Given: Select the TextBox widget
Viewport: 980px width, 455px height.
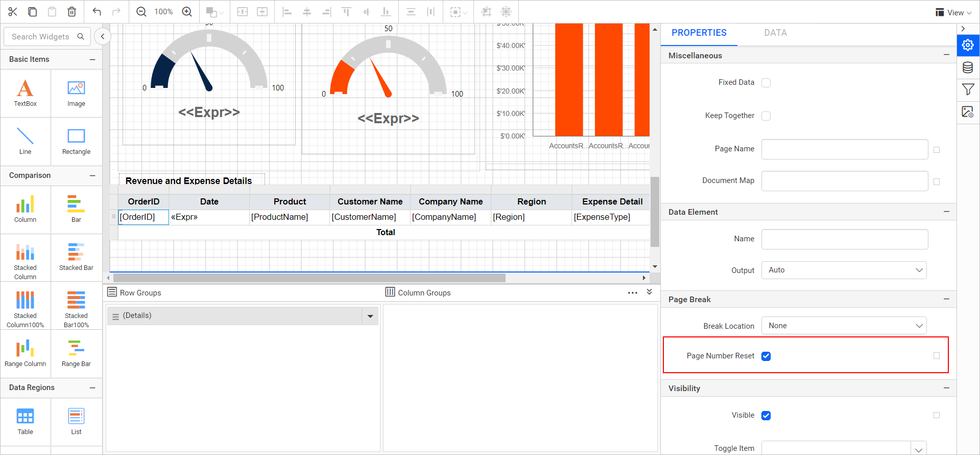Looking at the screenshot, I should (25, 93).
